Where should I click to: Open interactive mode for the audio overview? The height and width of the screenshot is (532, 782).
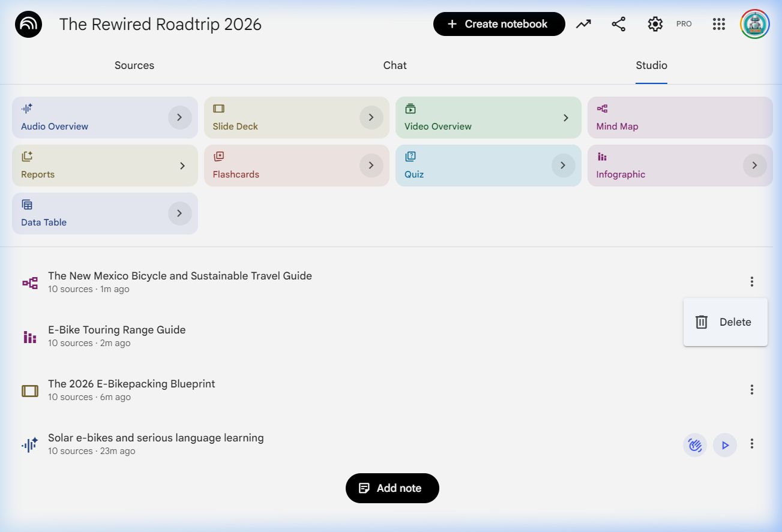point(695,445)
